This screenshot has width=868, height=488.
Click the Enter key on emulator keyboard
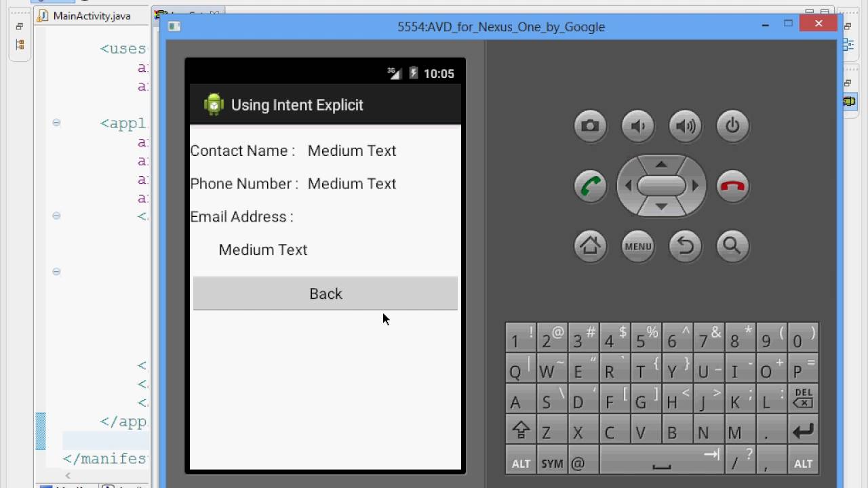(x=803, y=430)
